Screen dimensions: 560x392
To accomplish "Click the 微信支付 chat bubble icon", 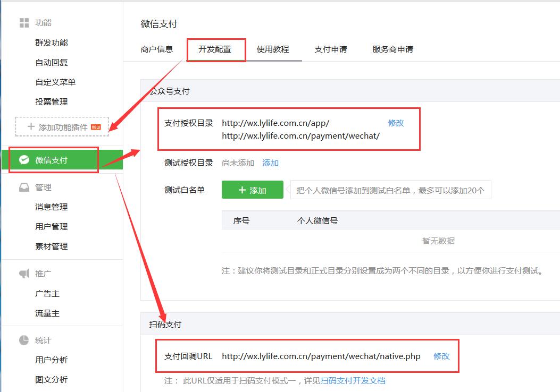I will [24, 160].
